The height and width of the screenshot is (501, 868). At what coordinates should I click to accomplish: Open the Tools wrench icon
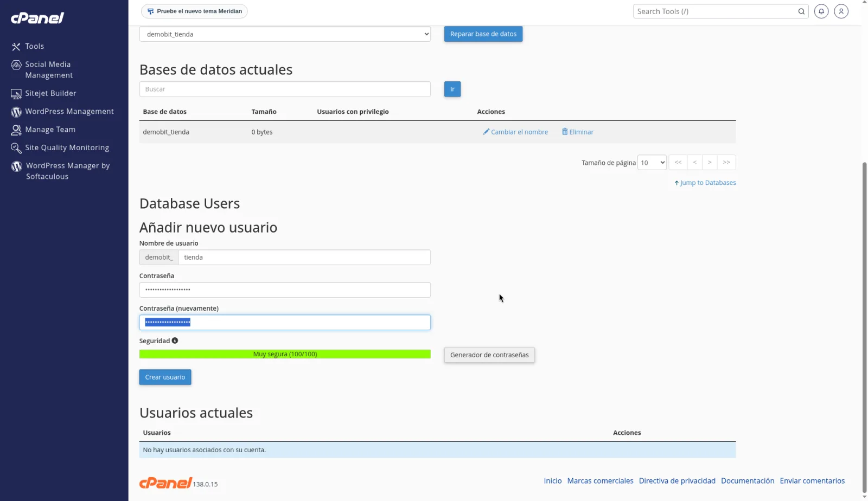click(x=16, y=47)
